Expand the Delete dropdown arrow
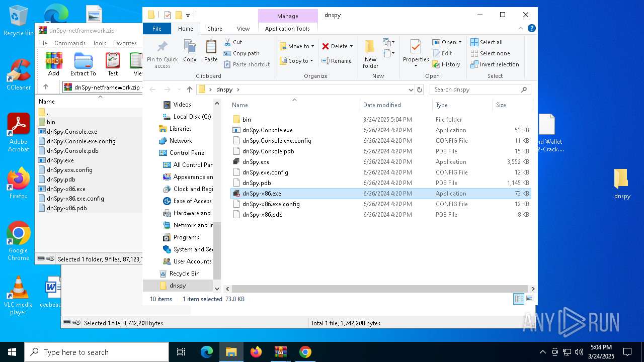Screen dimensions: 644x362 click(x=351, y=46)
